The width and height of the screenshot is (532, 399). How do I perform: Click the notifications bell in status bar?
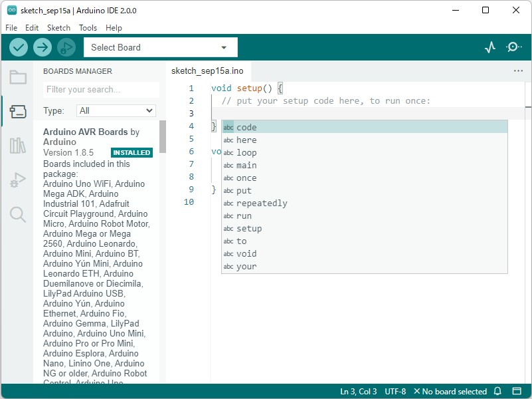tap(497, 391)
